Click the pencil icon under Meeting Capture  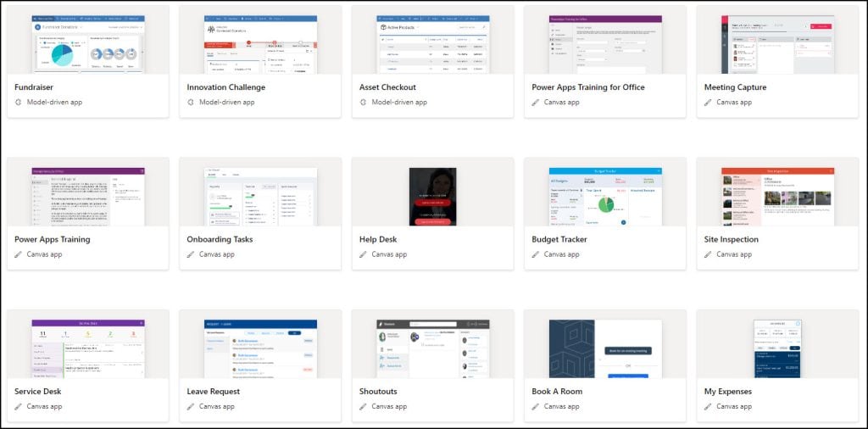pyautogui.click(x=708, y=103)
